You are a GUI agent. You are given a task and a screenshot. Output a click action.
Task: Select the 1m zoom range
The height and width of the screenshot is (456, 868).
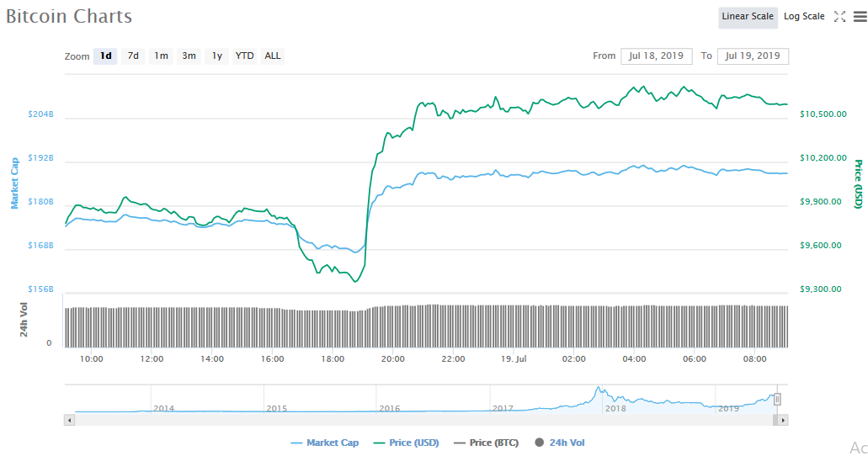click(x=161, y=56)
